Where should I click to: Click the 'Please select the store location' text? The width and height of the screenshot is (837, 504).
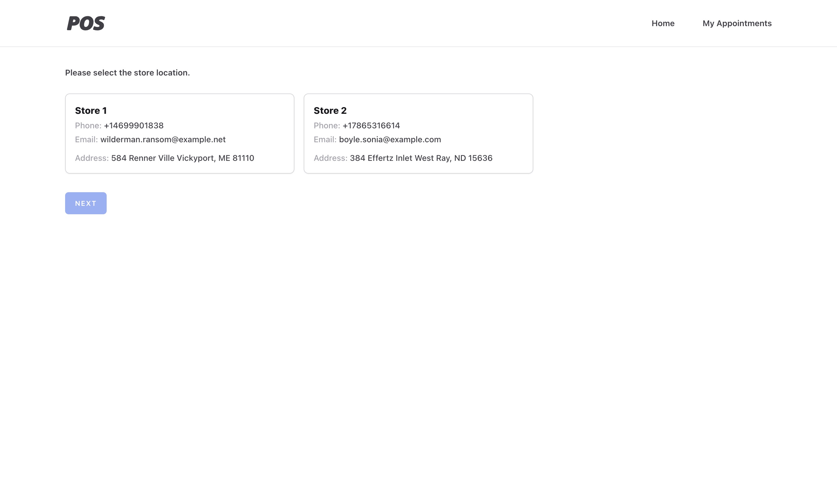(127, 73)
